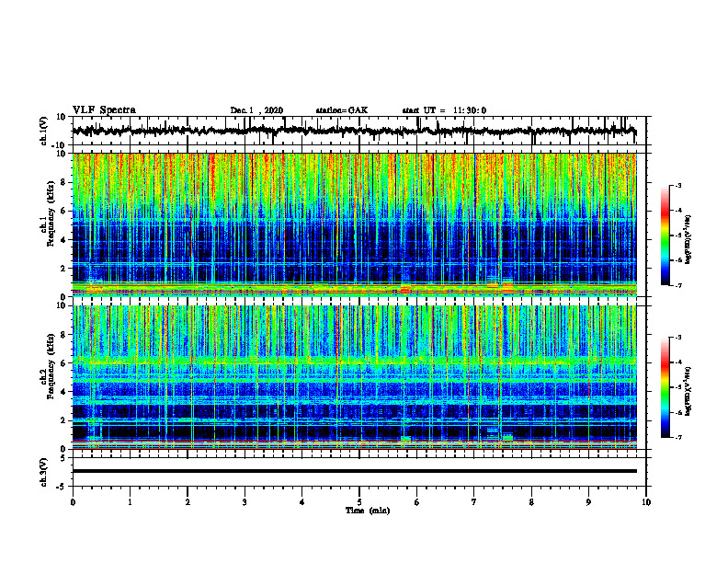This screenshot has height=563, width=728.
Task: Click time axis tick label "9"
Action: coord(588,502)
